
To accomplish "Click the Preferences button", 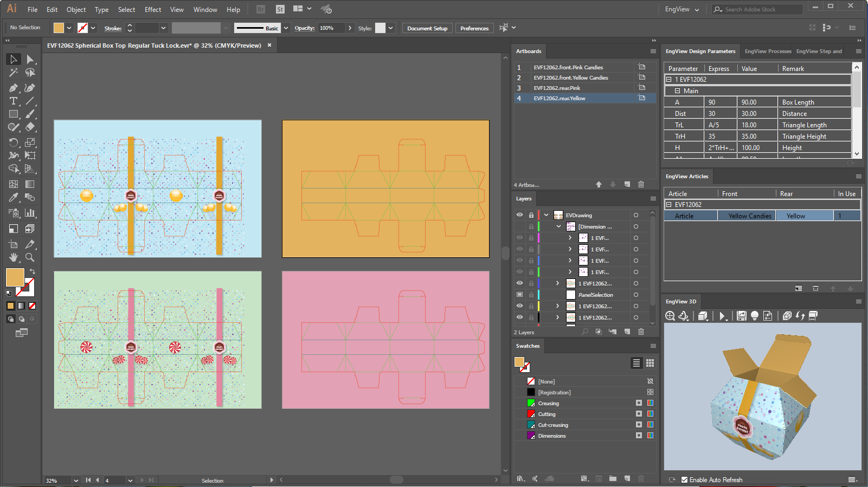I will coord(474,28).
